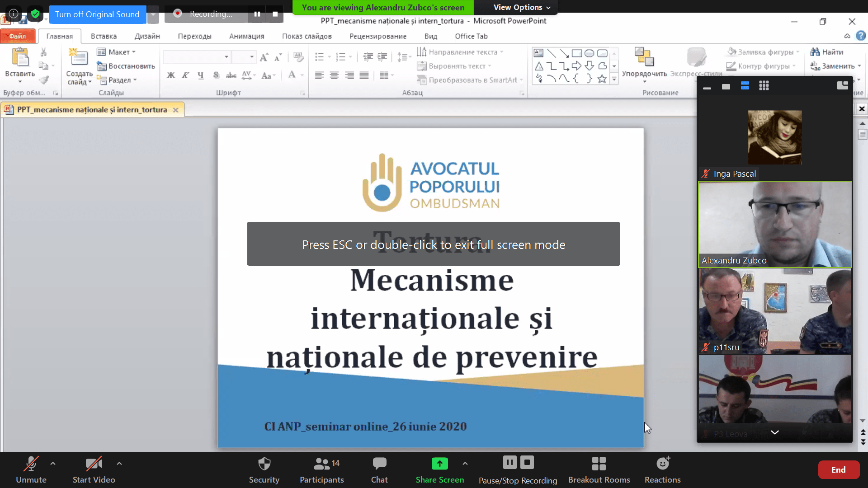Pause the recording from bottom toolbar
The height and width of the screenshot is (488, 868).
tap(509, 462)
